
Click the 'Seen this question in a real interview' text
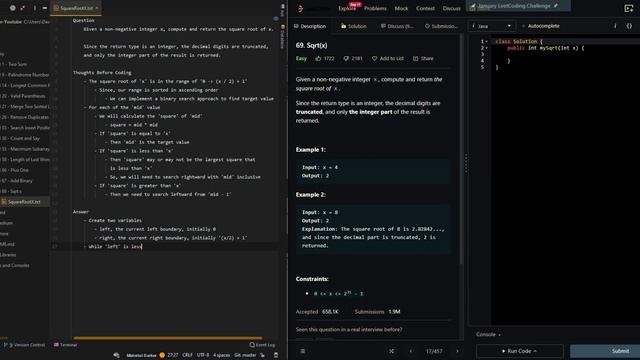(349, 329)
